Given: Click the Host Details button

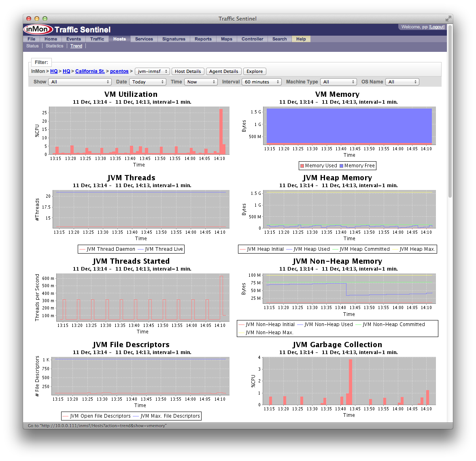Looking at the screenshot, I should tap(188, 71).
